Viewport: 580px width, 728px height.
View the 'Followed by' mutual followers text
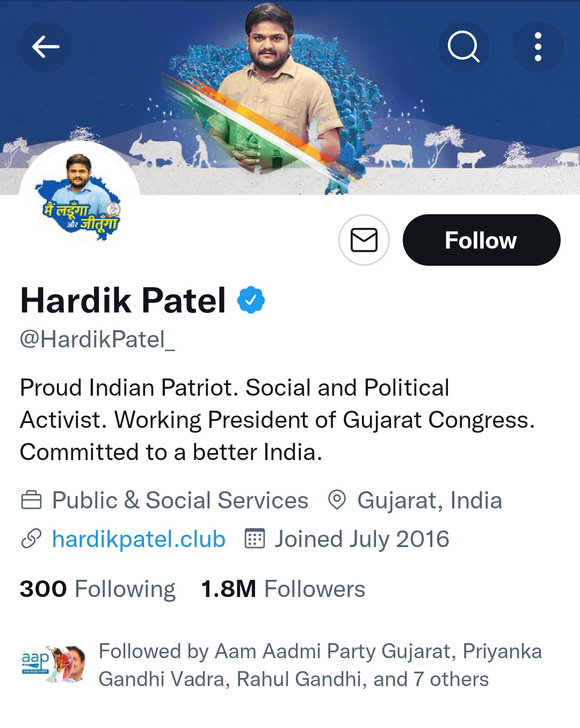[320, 665]
